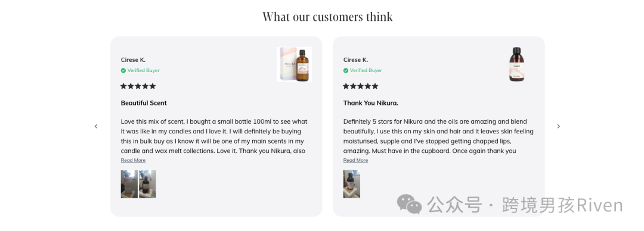Select the Beautiful Scent review title
Viewport: 644px width, 231px height.
[144, 103]
